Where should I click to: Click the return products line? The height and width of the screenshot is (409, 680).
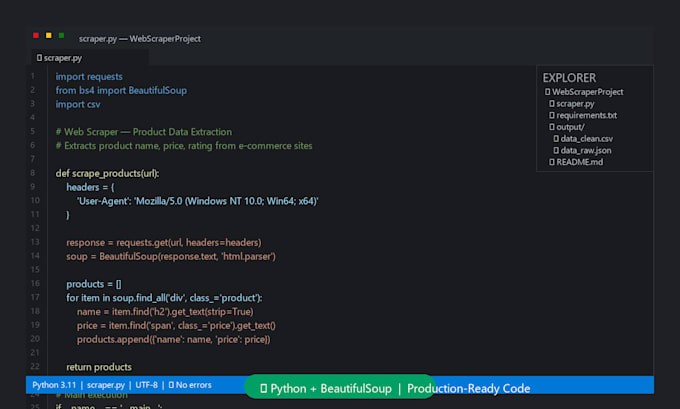[x=99, y=367]
